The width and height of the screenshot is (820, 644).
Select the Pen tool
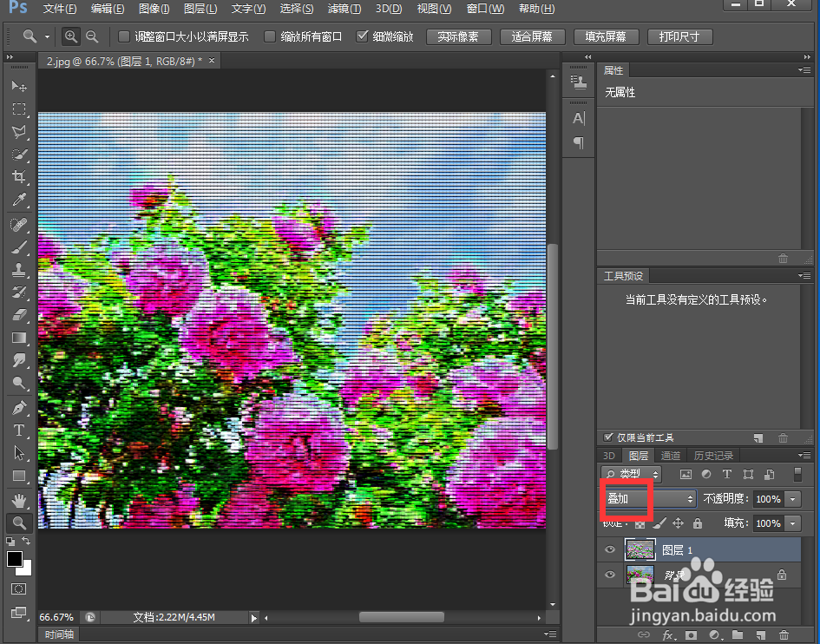pyautogui.click(x=19, y=408)
